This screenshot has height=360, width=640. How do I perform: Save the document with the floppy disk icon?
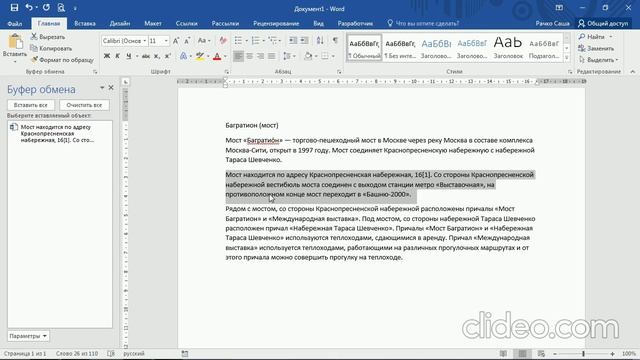click(14, 8)
